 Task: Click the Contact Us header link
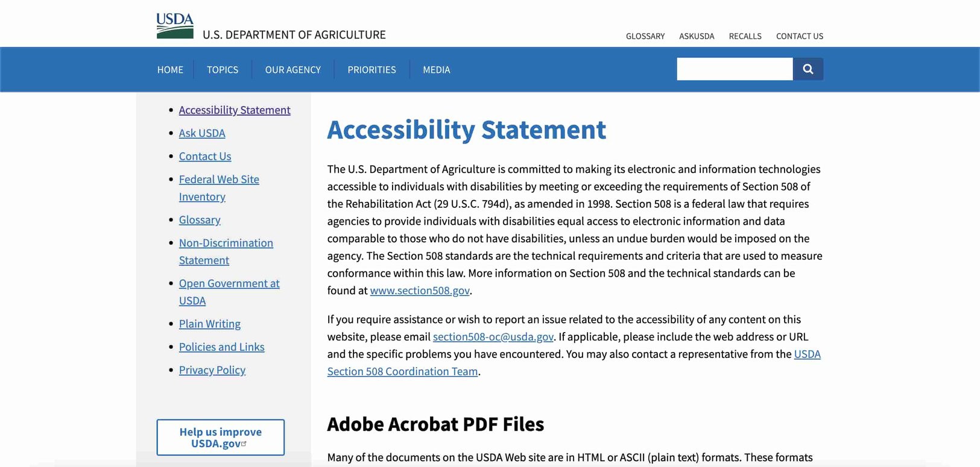coord(799,36)
